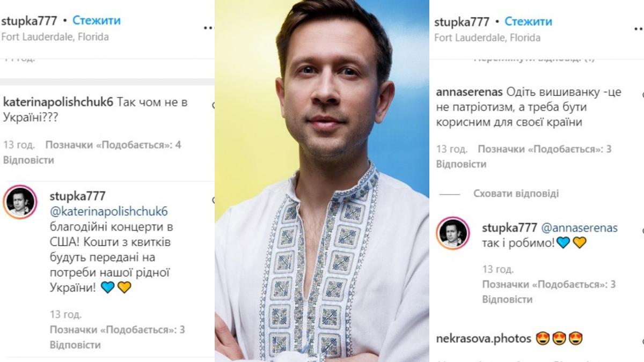Open more options dots in left post header

pos(209,27)
